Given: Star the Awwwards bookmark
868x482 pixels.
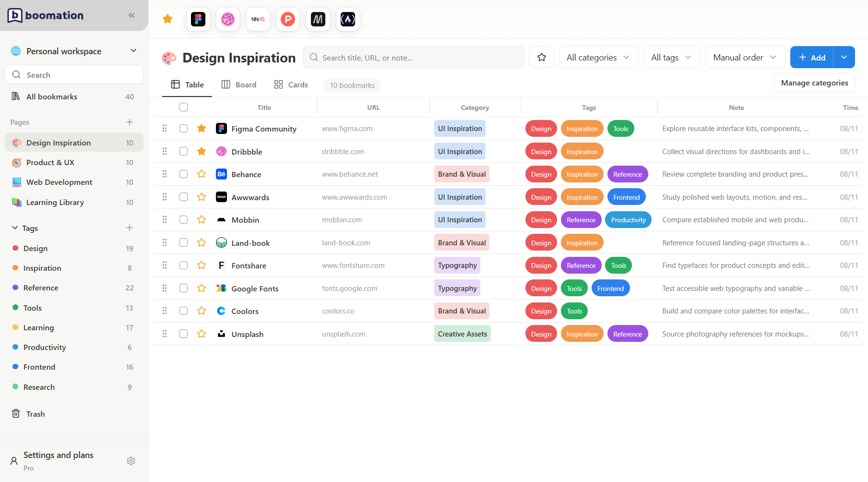Looking at the screenshot, I should tap(202, 197).
